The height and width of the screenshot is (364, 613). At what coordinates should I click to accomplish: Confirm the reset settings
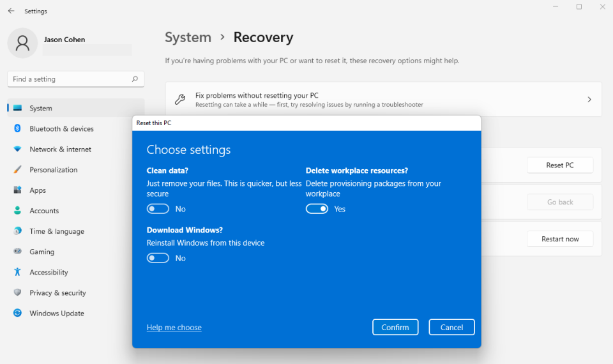395,327
